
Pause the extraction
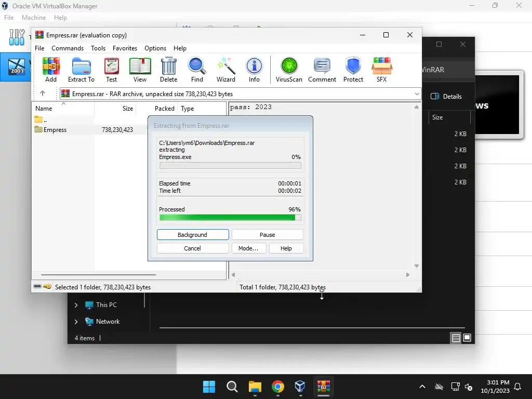click(268, 235)
